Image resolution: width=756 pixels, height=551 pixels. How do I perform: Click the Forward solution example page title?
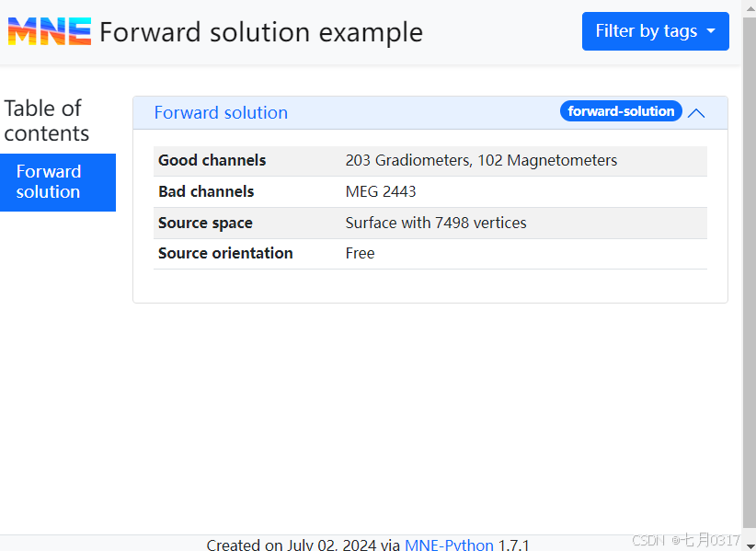[261, 32]
